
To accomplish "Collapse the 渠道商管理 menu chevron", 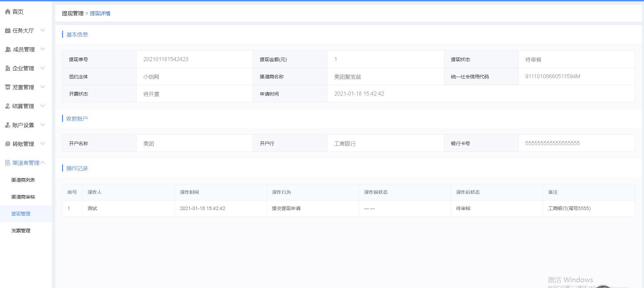I will click(x=42, y=163).
